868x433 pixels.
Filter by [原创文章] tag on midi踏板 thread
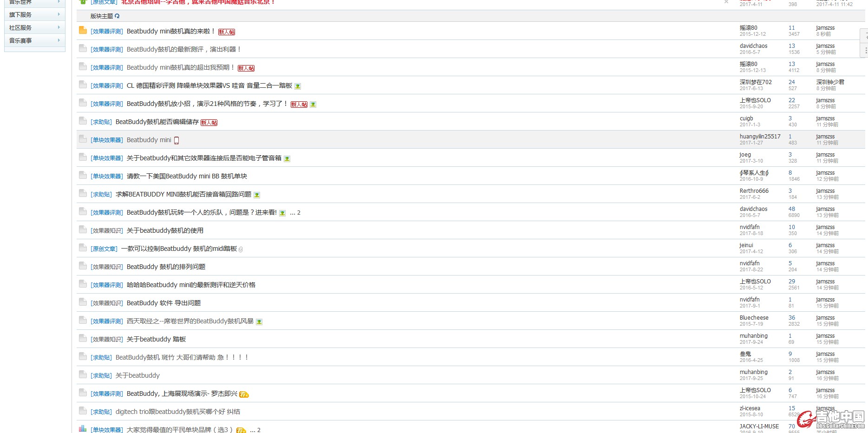coord(104,249)
